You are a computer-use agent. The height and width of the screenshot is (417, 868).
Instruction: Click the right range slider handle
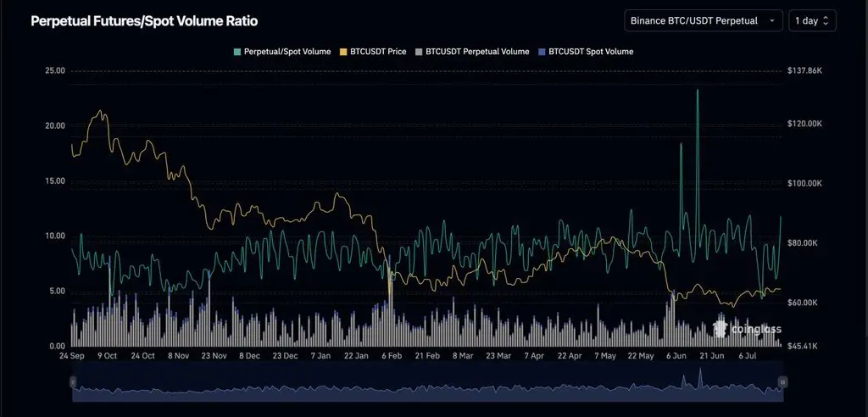782,381
